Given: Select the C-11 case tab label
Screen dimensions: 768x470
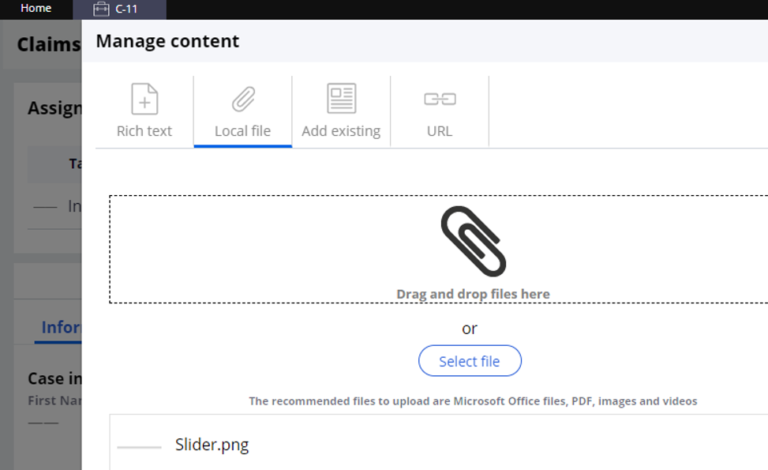Looking at the screenshot, I should point(127,9).
